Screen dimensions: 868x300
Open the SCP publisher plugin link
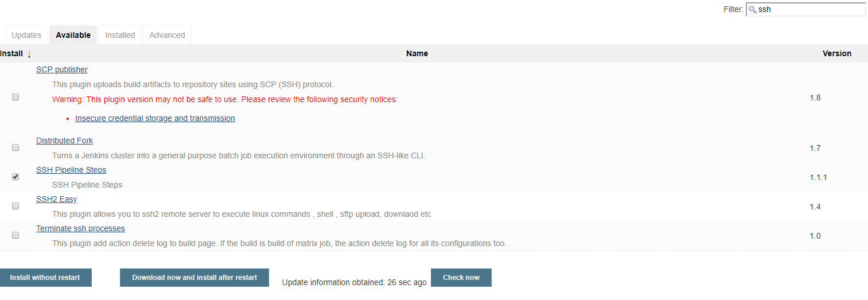[x=62, y=69]
